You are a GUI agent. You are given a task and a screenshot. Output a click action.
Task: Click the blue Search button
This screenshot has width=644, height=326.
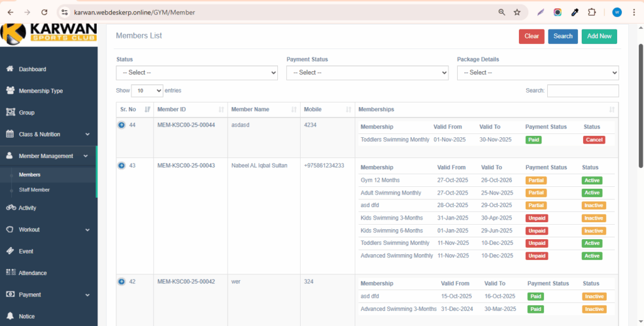click(563, 36)
